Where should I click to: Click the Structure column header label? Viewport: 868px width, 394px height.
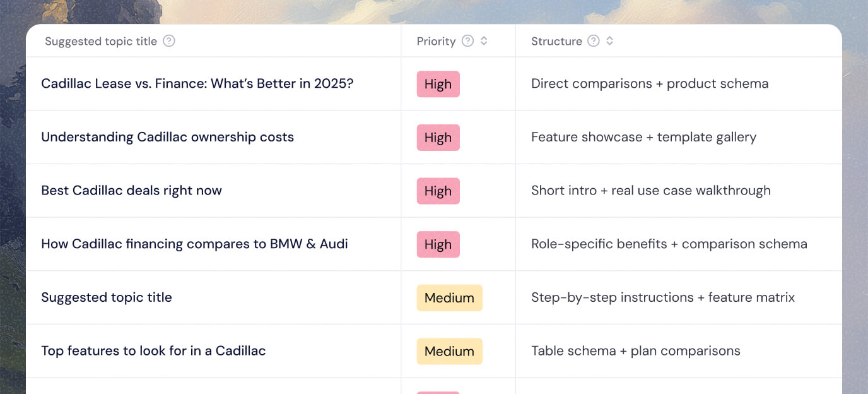(556, 41)
